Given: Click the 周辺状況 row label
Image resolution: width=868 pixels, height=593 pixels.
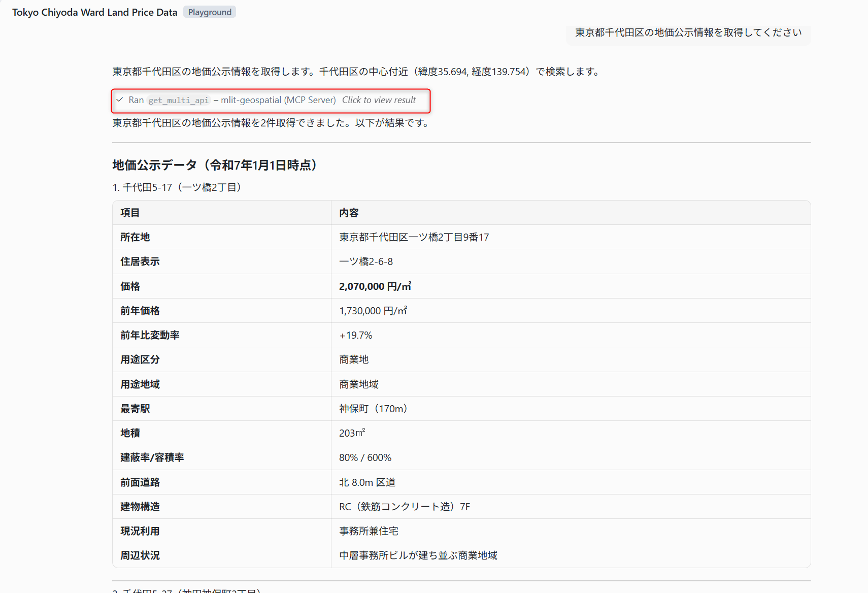Looking at the screenshot, I should coord(140,555).
